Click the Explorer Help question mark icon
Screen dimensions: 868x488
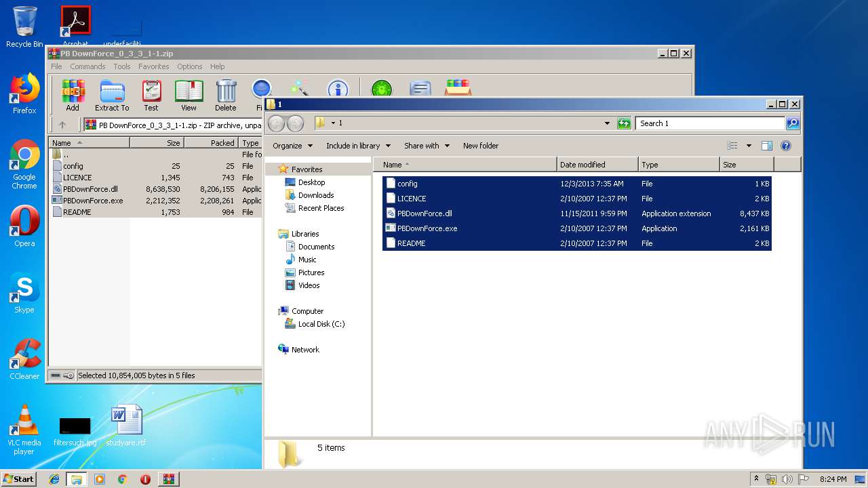click(x=786, y=146)
